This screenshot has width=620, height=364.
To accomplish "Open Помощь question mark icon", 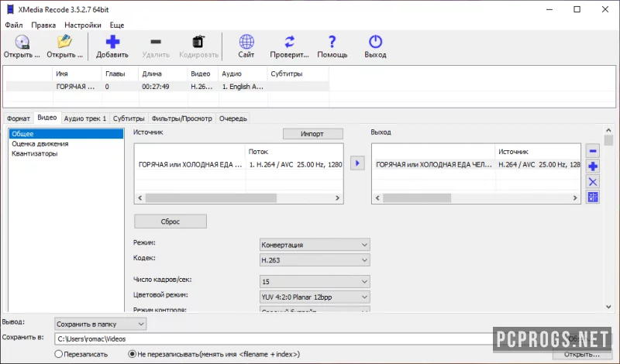I will pos(332,42).
